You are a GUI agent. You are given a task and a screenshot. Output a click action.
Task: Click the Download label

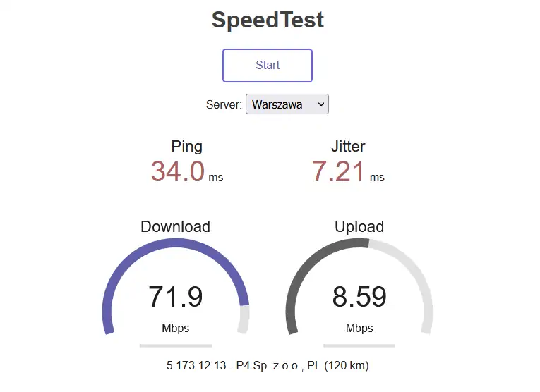(x=175, y=226)
